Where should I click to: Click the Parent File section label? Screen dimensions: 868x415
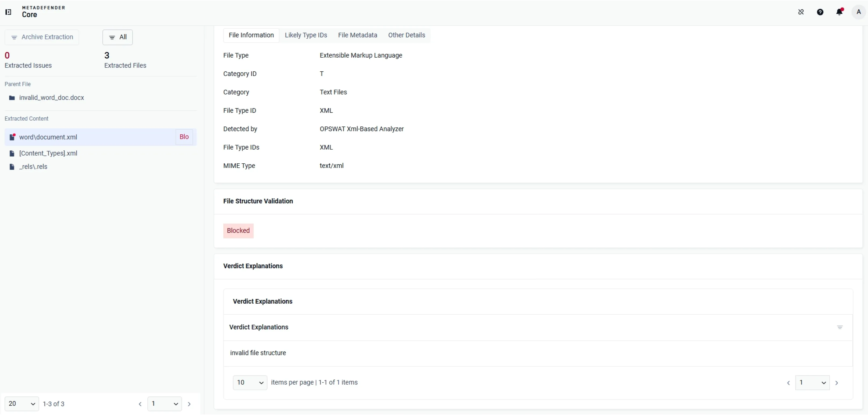17,84
